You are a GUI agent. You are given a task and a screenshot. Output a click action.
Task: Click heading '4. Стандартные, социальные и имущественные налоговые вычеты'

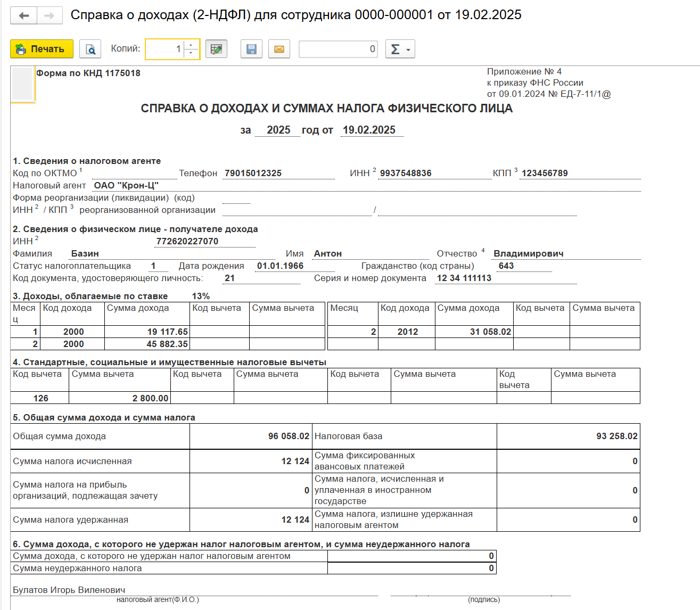tap(169, 362)
